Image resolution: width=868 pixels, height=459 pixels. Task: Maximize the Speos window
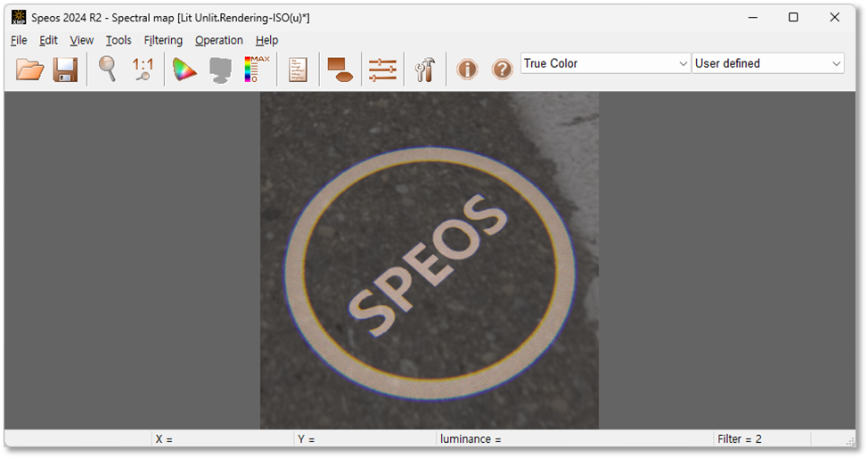point(793,17)
